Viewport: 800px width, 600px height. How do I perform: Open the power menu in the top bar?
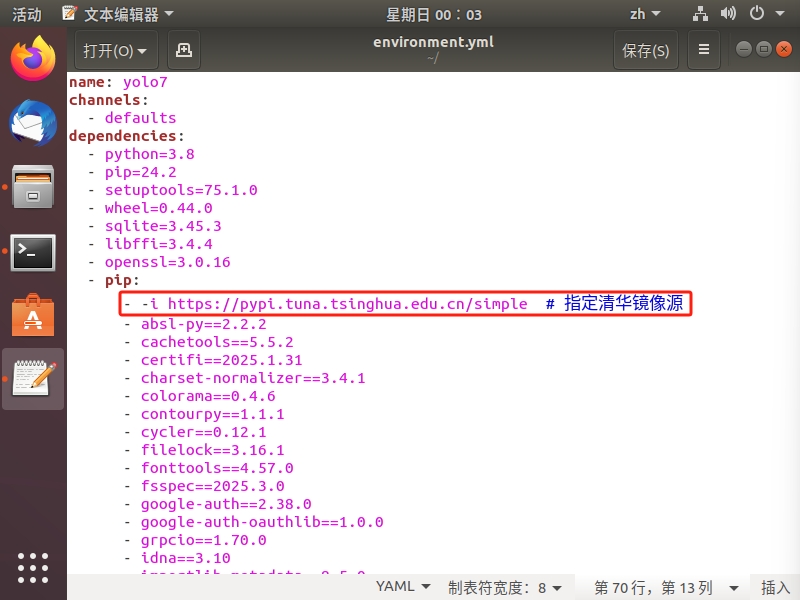[x=757, y=13]
